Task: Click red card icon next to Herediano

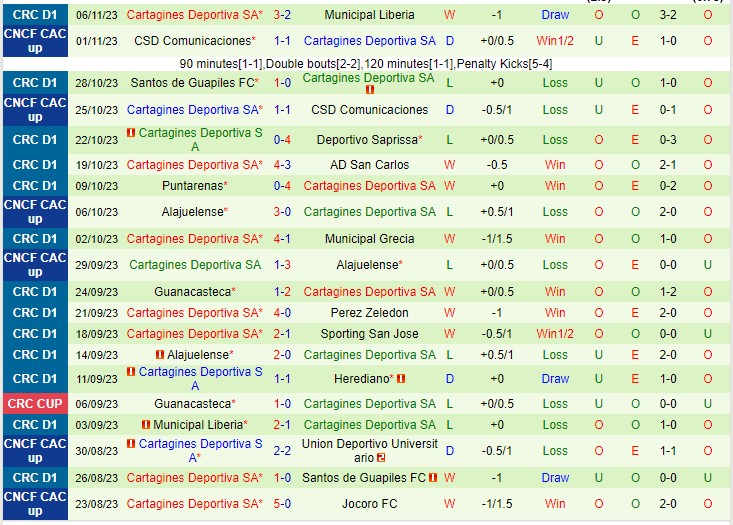Action: (x=401, y=379)
